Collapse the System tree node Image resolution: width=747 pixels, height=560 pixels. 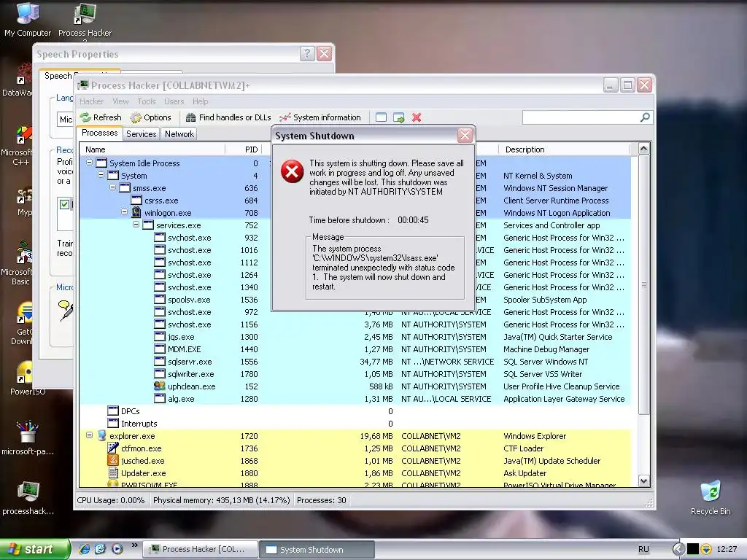click(x=101, y=175)
